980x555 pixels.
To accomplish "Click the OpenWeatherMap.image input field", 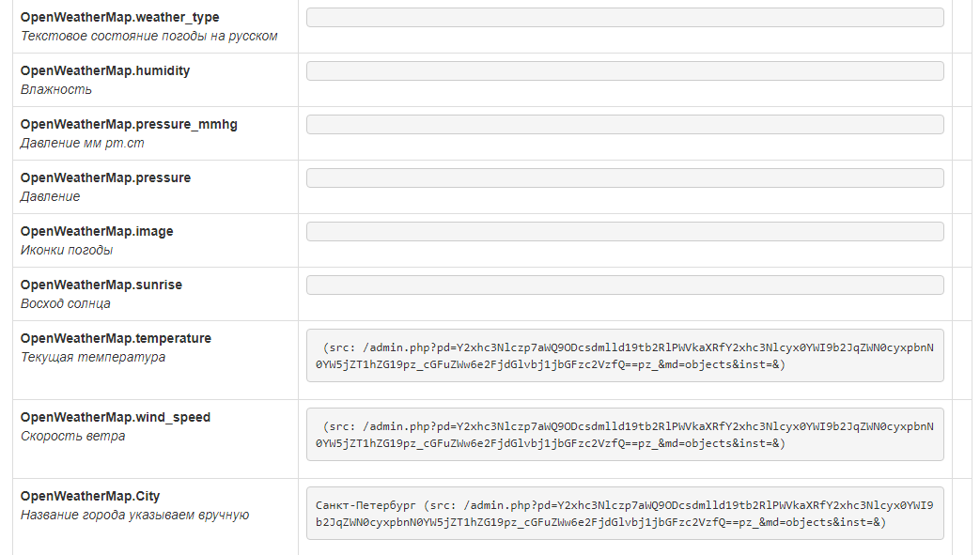I will pos(625,232).
